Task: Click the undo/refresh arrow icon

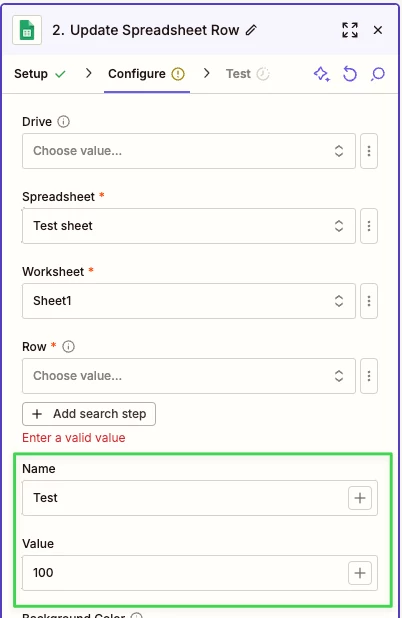Action: pyautogui.click(x=350, y=74)
